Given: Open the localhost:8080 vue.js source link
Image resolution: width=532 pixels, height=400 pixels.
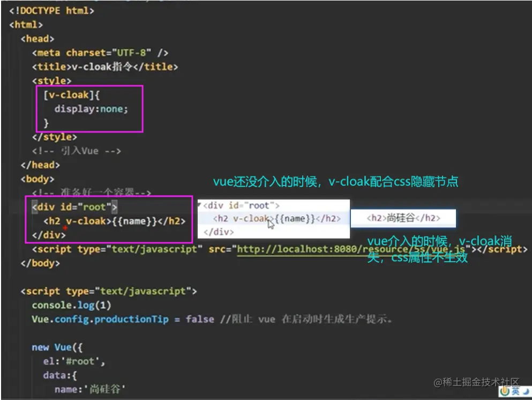Looking at the screenshot, I should (x=351, y=249).
